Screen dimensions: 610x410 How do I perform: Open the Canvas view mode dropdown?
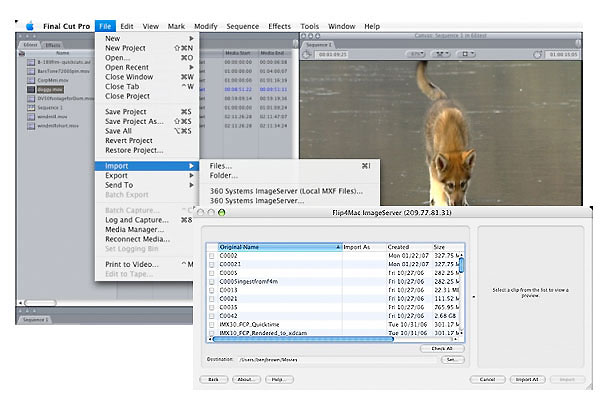442,54
